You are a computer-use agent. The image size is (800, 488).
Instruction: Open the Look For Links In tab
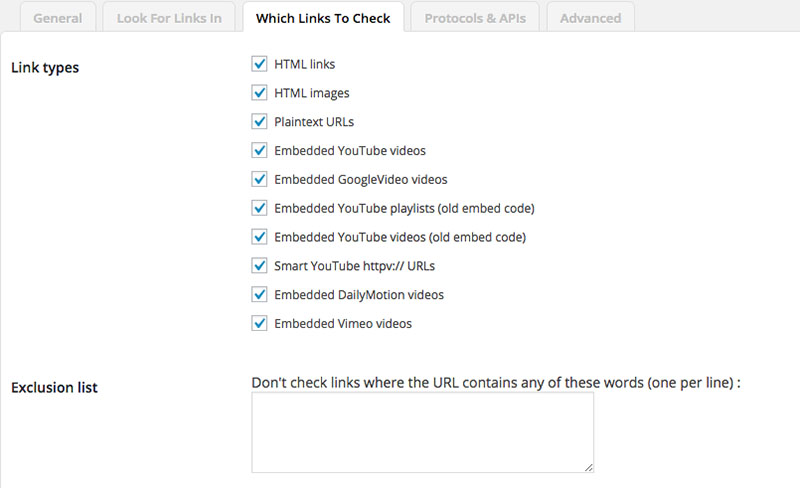click(x=169, y=18)
